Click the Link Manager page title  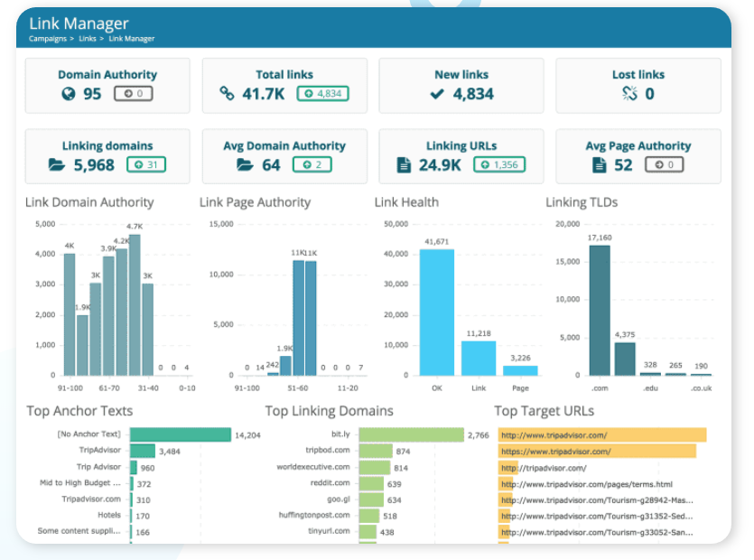(79, 23)
